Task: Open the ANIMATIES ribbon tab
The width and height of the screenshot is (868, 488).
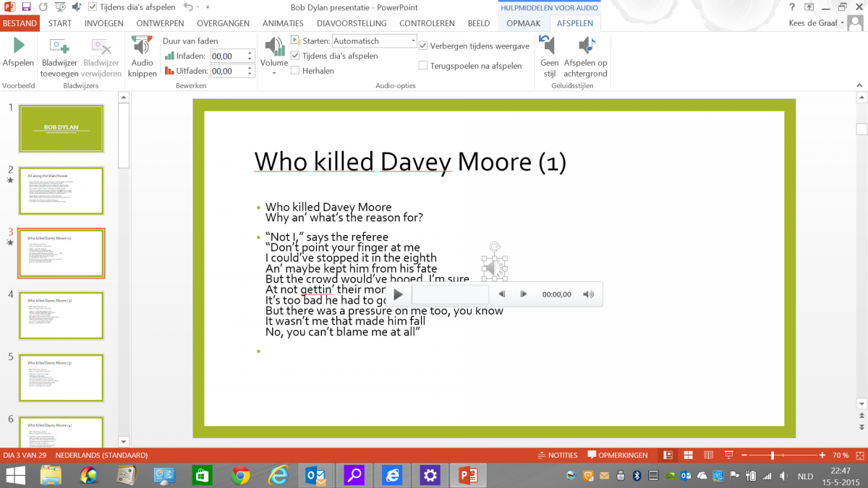Action: pyautogui.click(x=283, y=23)
